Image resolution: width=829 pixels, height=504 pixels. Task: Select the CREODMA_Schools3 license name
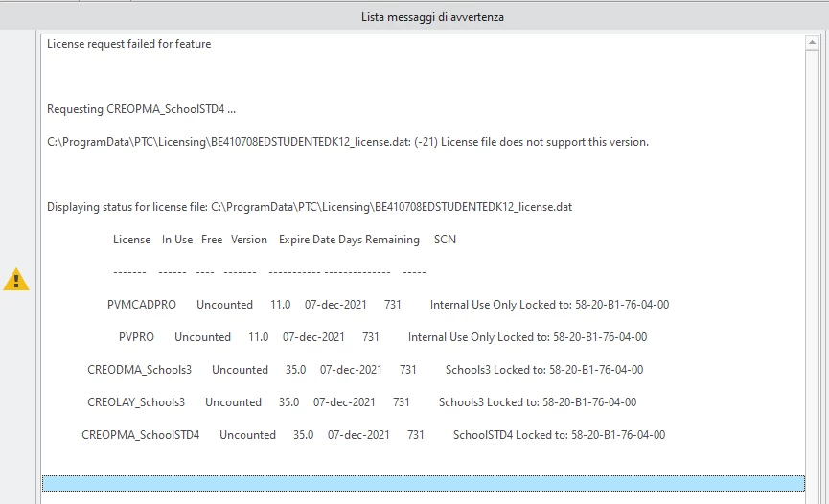tap(139, 370)
